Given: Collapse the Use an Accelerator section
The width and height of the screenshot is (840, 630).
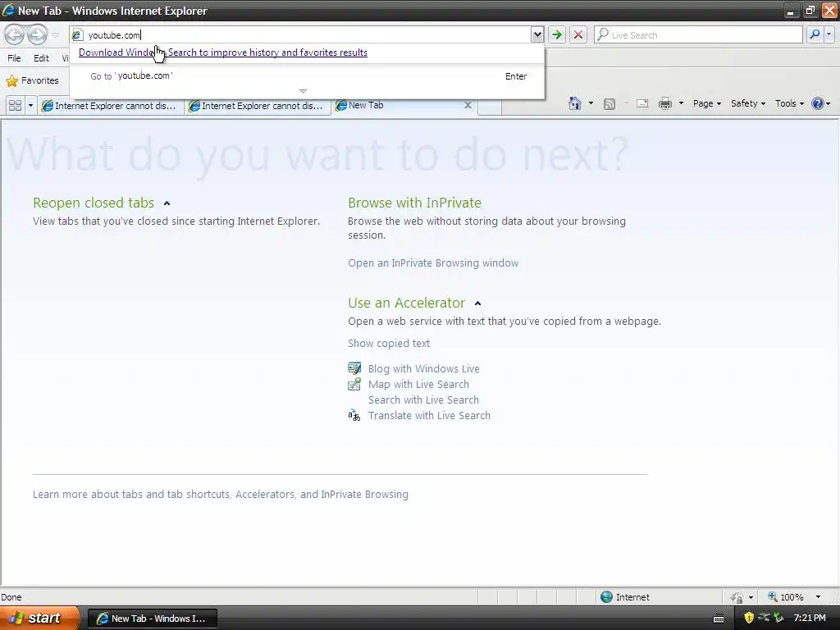Looking at the screenshot, I should click(x=478, y=304).
